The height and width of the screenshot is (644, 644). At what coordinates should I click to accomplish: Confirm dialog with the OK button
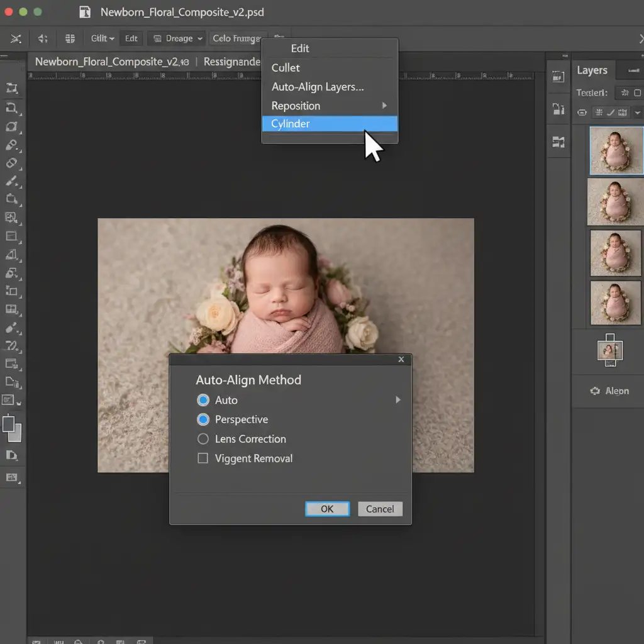pyautogui.click(x=327, y=509)
